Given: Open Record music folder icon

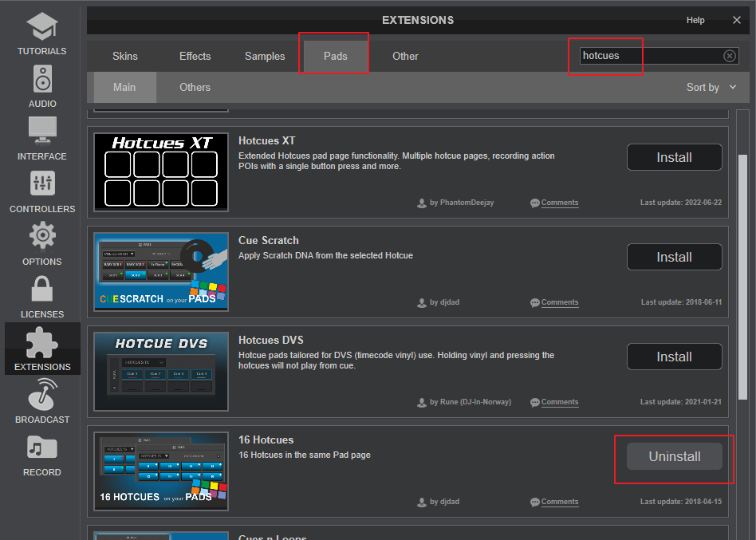Looking at the screenshot, I should click(42, 447).
